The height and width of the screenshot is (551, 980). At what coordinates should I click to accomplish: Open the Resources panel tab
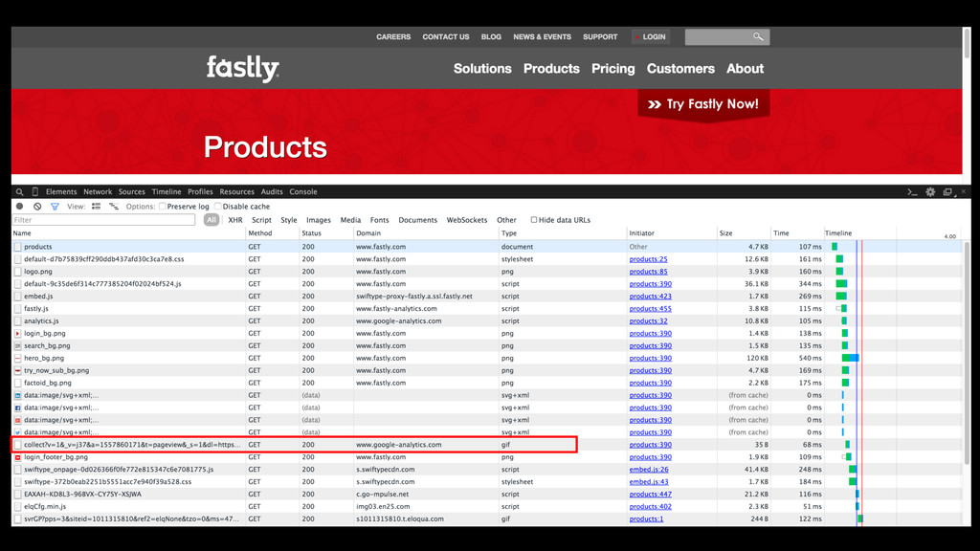click(237, 191)
